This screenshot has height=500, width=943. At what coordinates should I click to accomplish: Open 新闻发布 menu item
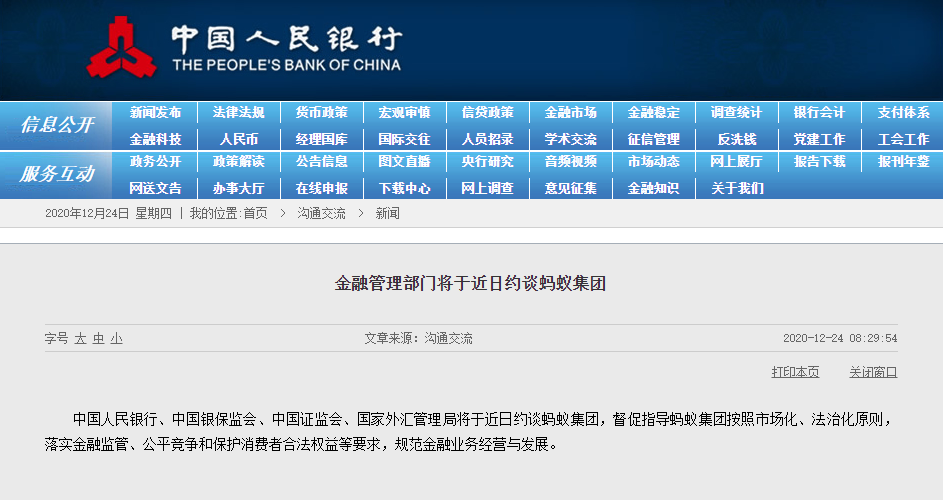coord(155,113)
